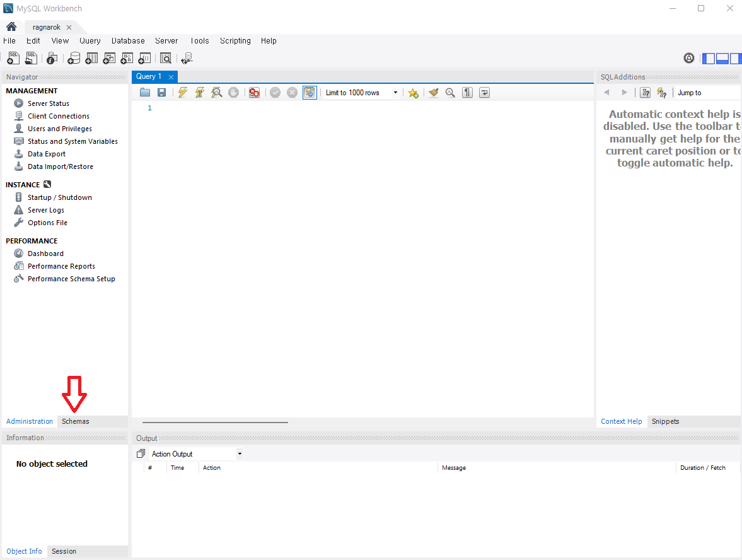Close the Query 1 tab
This screenshot has width=742, height=560.
pos(171,77)
